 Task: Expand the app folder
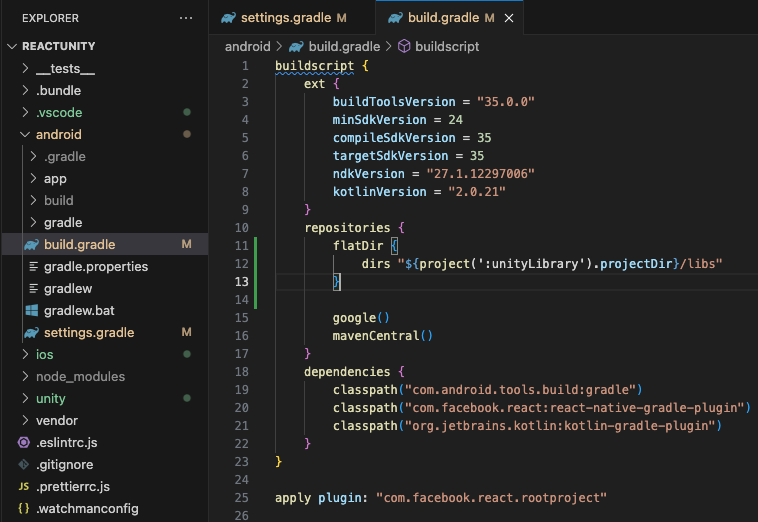pyautogui.click(x=33, y=178)
